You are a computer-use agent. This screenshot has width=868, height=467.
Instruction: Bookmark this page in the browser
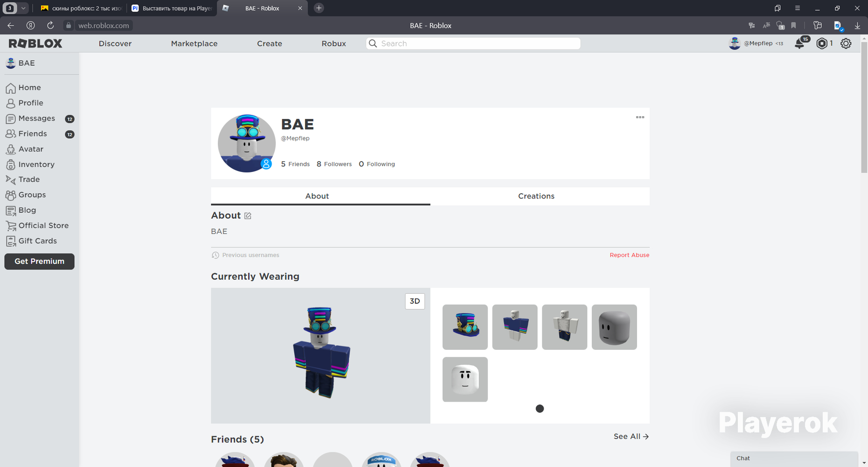pos(793,26)
